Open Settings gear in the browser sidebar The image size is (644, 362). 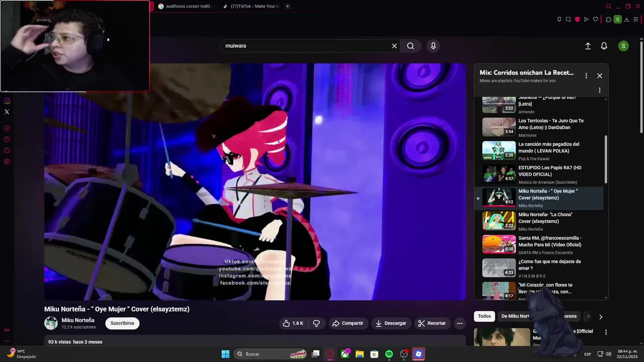click(7, 161)
